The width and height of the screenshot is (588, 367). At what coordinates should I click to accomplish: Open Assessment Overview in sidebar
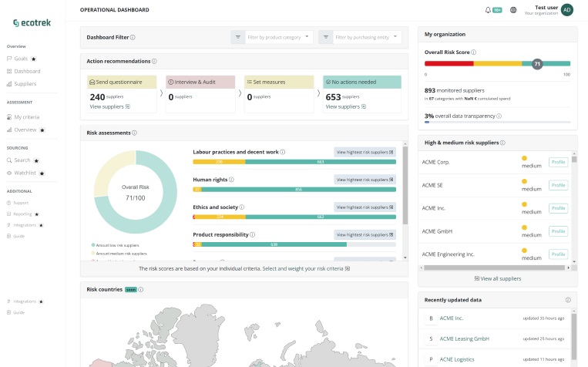click(x=22, y=130)
